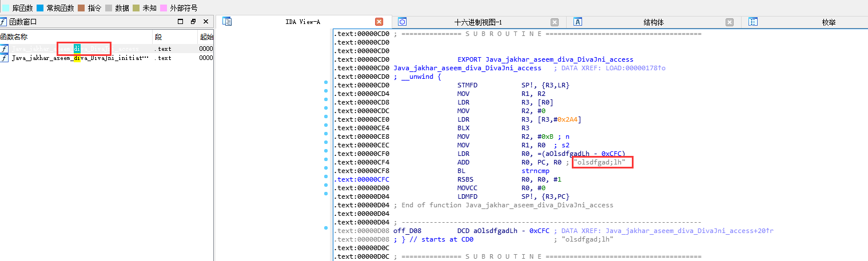Click function icon beside DivaJni_access row

click(5, 49)
